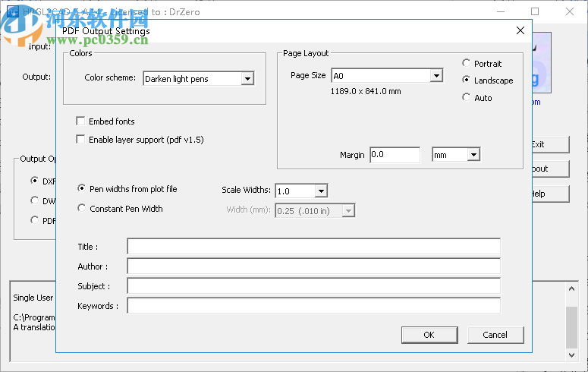Screen dimensions: 588x372
Task: Enable the Embed fonts checkbox
Action: coord(80,121)
